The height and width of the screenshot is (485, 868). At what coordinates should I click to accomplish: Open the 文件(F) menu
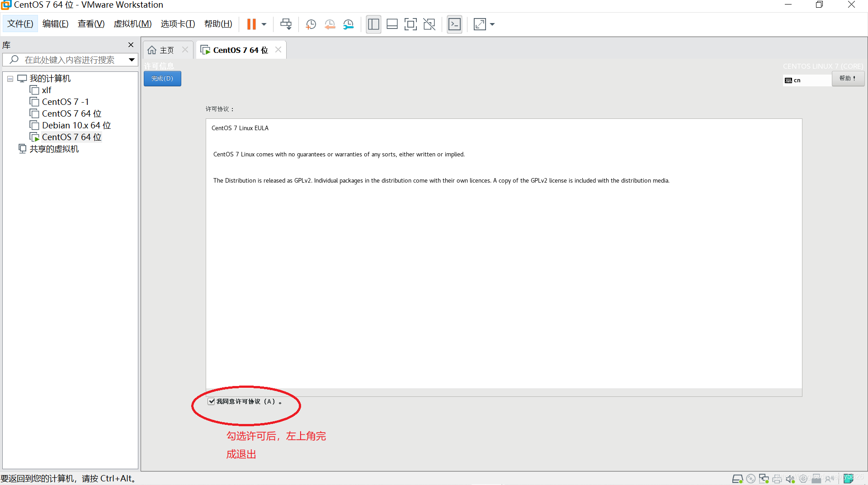[20, 24]
